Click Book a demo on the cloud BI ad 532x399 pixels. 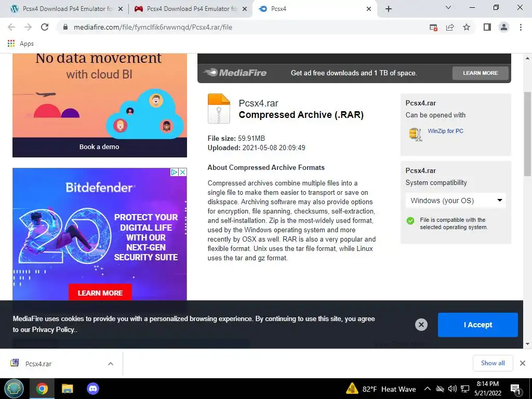coord(99,147)
